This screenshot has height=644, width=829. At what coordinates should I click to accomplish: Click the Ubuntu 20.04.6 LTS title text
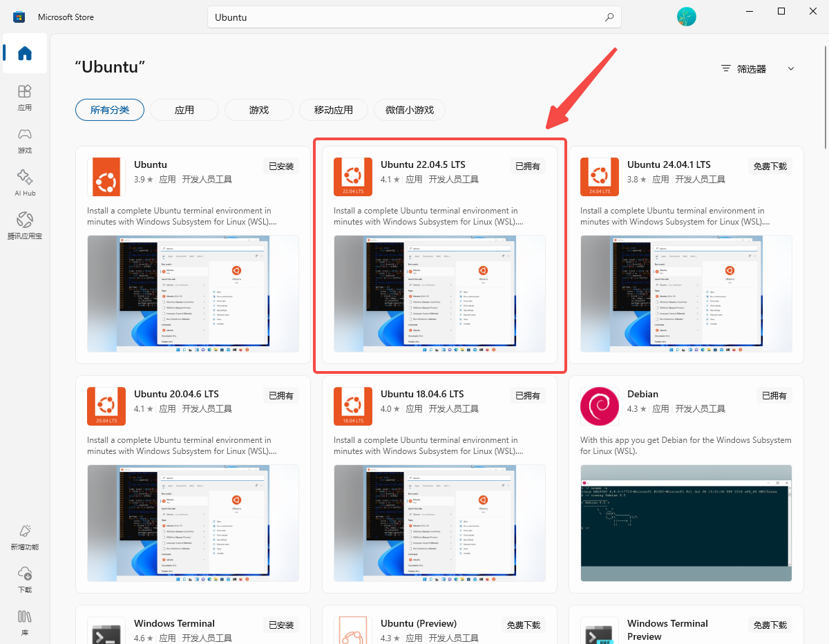176,394
